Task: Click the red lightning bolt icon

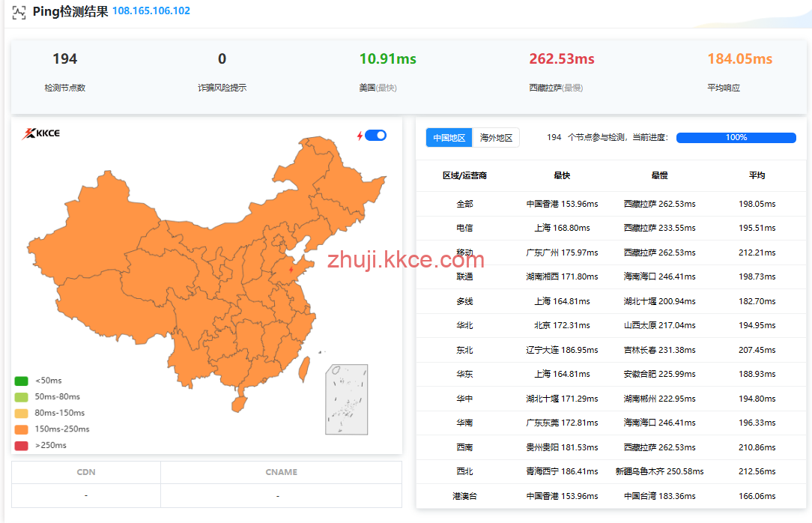Action: pyautogui.click(x=360, y=136)
